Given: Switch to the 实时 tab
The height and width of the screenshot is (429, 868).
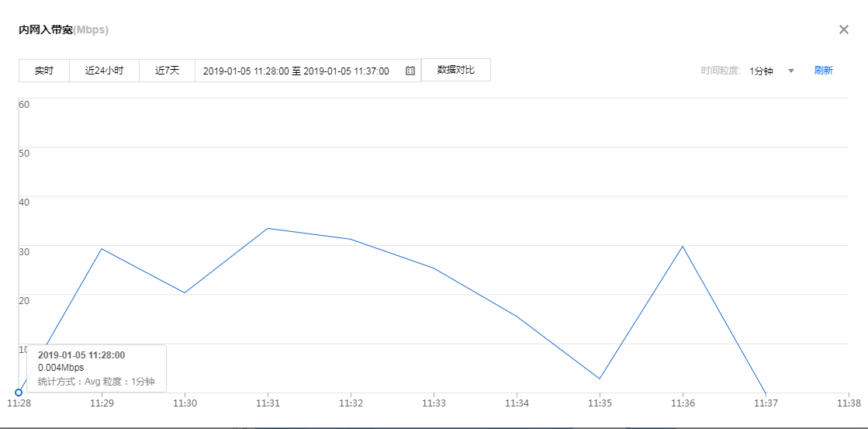Looking at the screenshot, I should 44,71.
